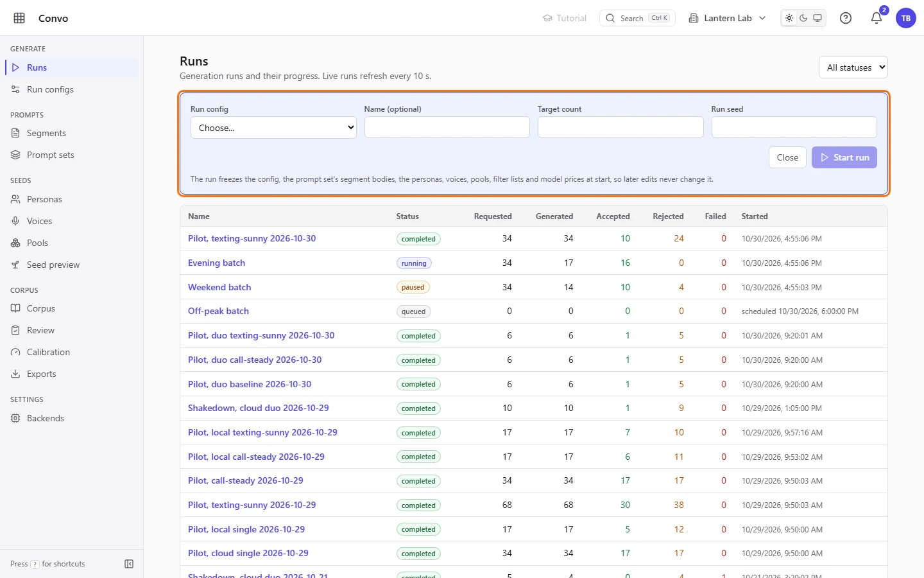This screenshot has height=578, width=924.
Task: Open Pilot, duo baseline 2026-10-30 run
Action: coord(250,384)
